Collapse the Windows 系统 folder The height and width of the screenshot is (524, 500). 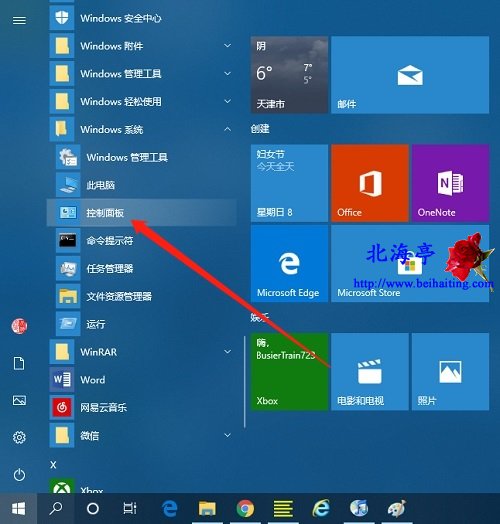coord(228,129)
